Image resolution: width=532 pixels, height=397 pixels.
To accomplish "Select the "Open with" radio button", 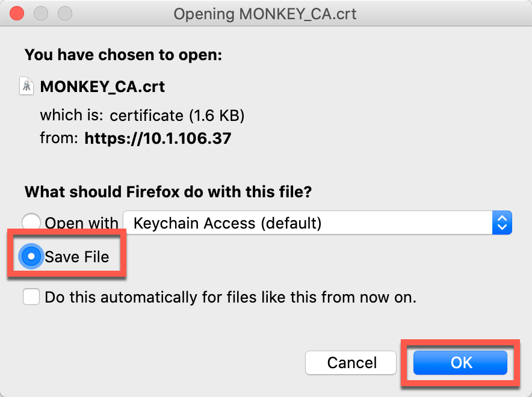I will [x=31, y=223].
